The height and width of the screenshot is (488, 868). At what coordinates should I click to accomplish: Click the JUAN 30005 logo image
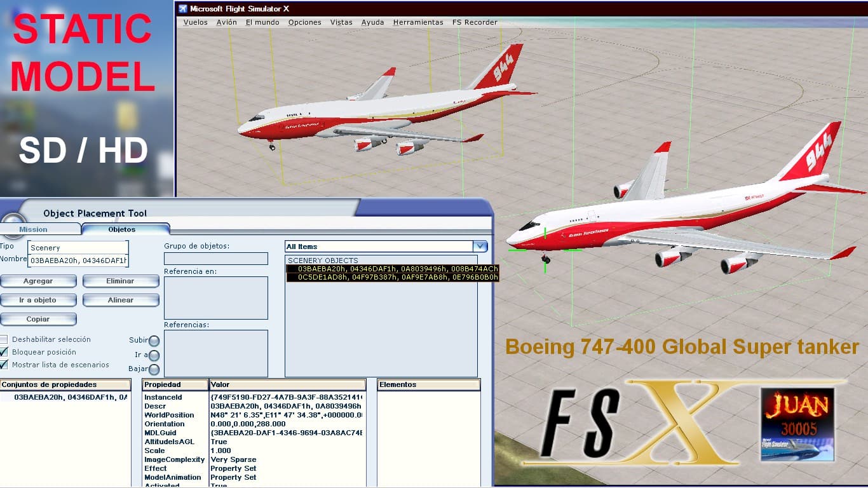pyautogui.click(x=797, y=424)
